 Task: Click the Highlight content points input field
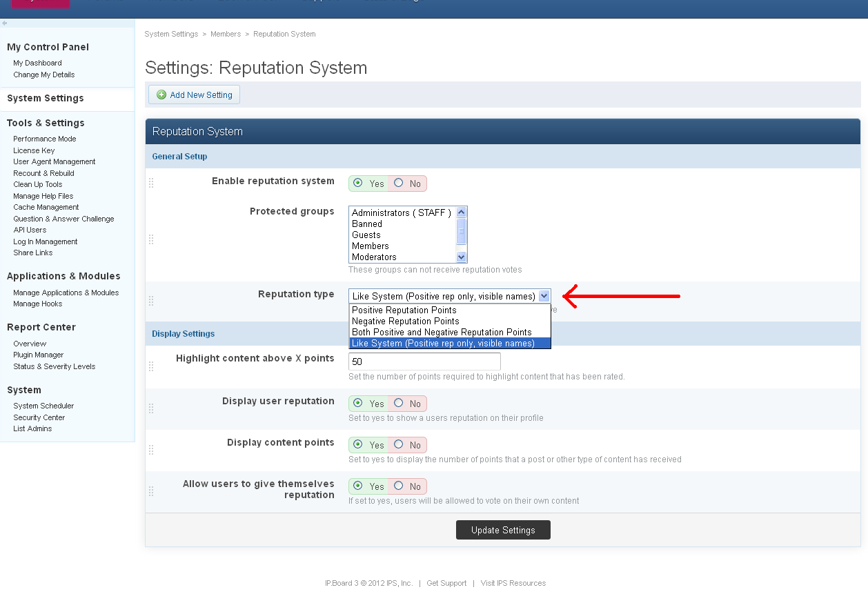coord(424,362)
